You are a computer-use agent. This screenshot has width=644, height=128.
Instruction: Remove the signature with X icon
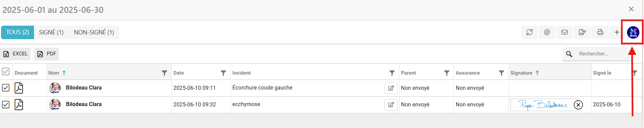tap(578, 105)
